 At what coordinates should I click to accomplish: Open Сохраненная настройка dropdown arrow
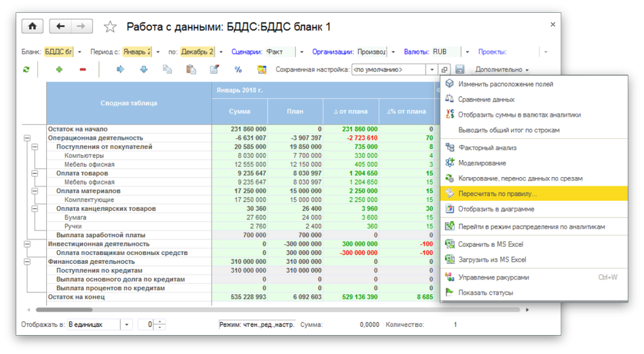pyautogui.click(x=432, y=69)
